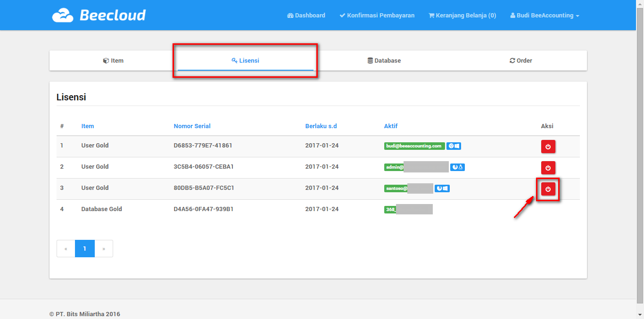Switch to the Order tab
The width and height of the screenshot is (644, 319).
coord(520,60)
